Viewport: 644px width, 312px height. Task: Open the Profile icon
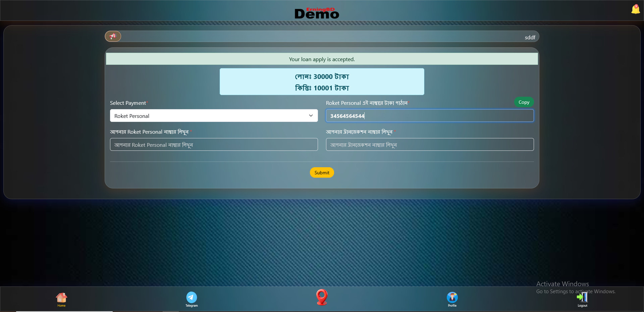click(x=452, y=298)
